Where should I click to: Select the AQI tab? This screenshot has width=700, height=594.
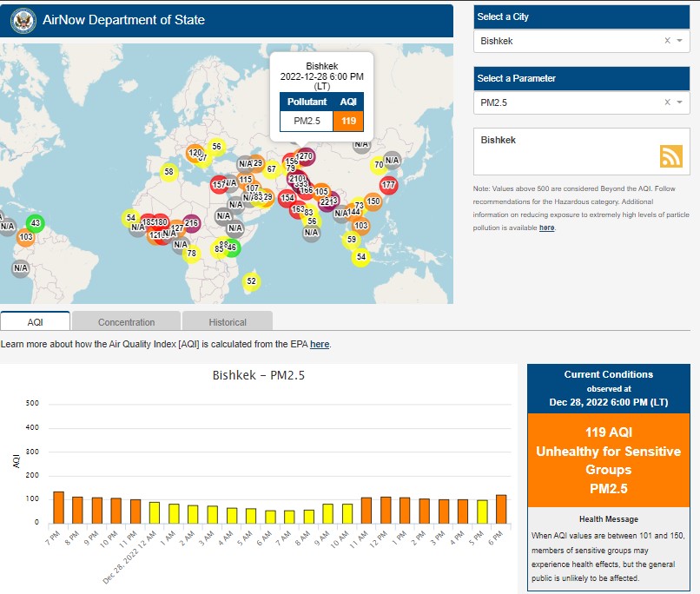(35, 322)
